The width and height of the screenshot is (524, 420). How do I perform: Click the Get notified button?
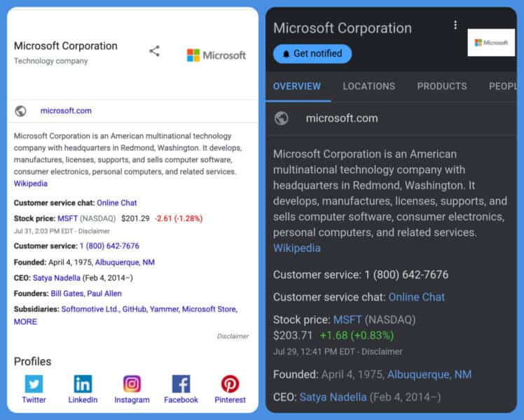[x=312, y=54]
